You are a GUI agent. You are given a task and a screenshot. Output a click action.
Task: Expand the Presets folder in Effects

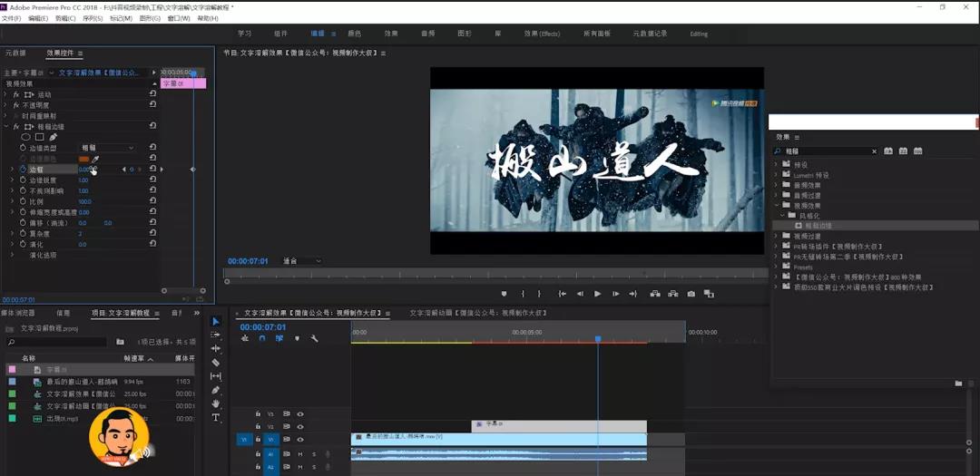tap(777, 267)
